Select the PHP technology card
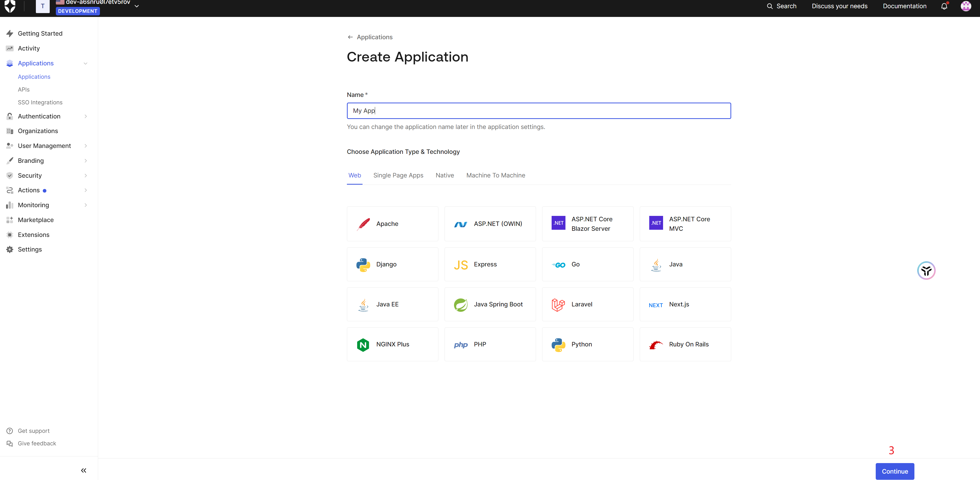 coord(490,344)
